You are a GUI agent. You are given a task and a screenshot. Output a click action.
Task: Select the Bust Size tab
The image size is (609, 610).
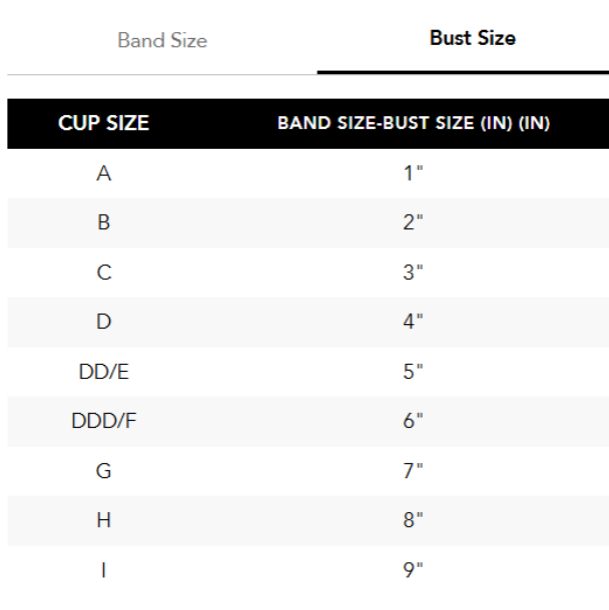click(x=472, y=40)
